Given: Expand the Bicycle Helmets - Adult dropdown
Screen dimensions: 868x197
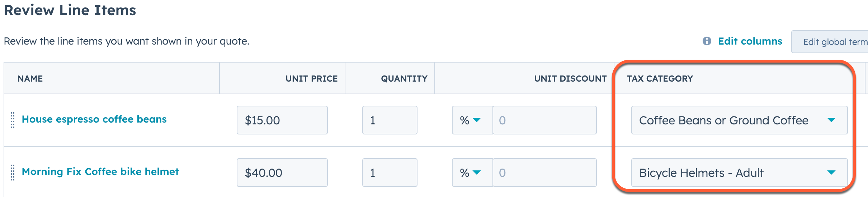Looking at the screenshot, I should (739, 173).
